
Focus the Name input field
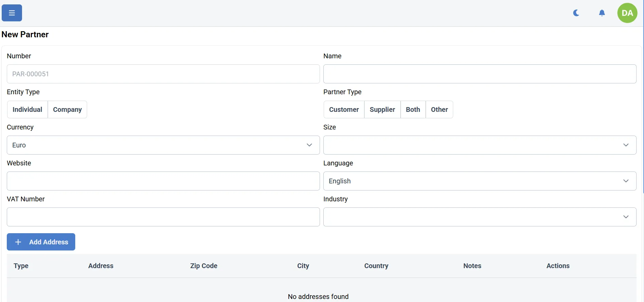point(480,74)
